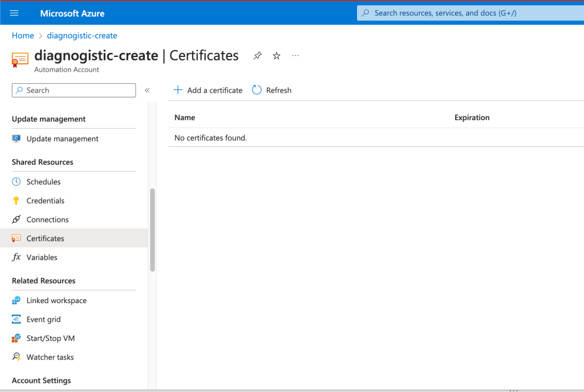Sort by the Expiration column header
The width and height of the screenshot is (584, 392).
coord(472,117)
